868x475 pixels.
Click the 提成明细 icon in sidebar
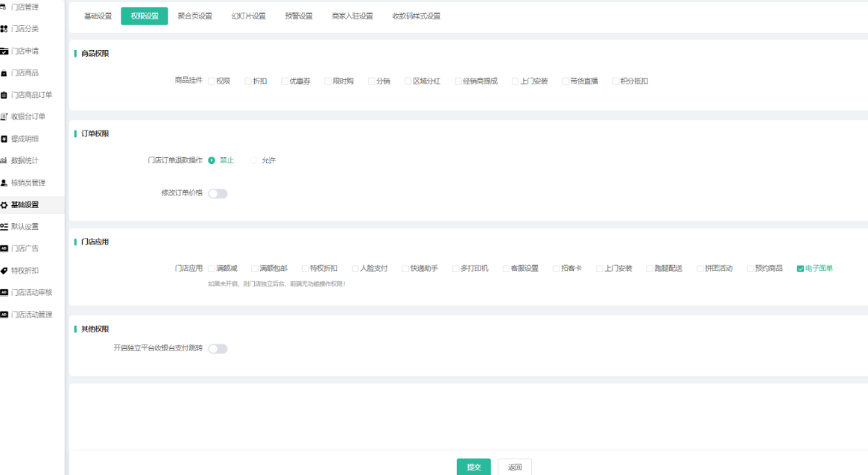click(4, 139)
